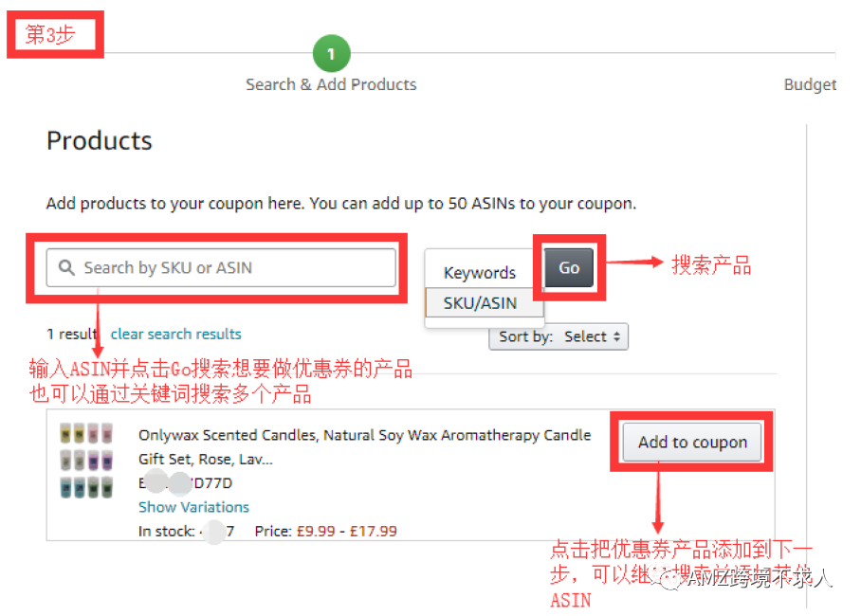Click the ASIN code under the product title
861x616 pixels.
tap(180, 482)
